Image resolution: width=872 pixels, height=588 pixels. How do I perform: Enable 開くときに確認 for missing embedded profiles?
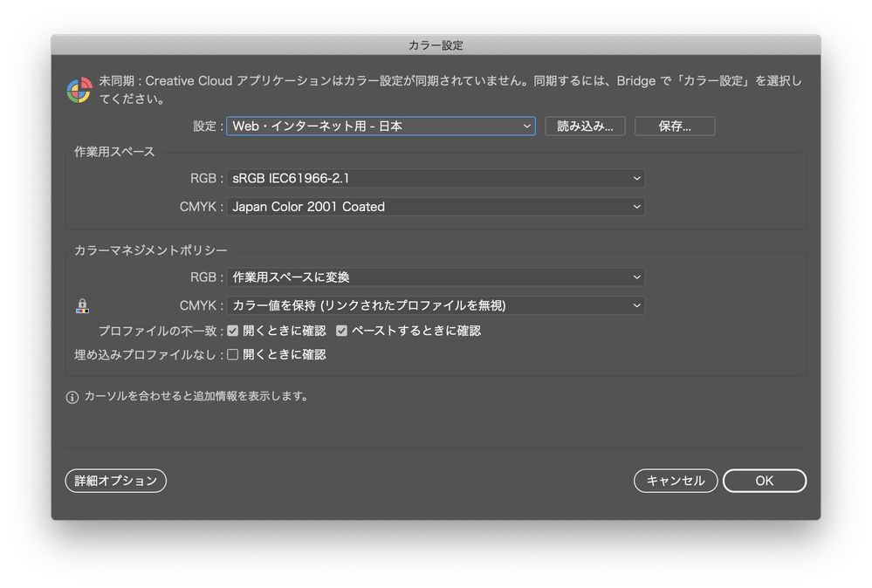click(x=231, y=354)
